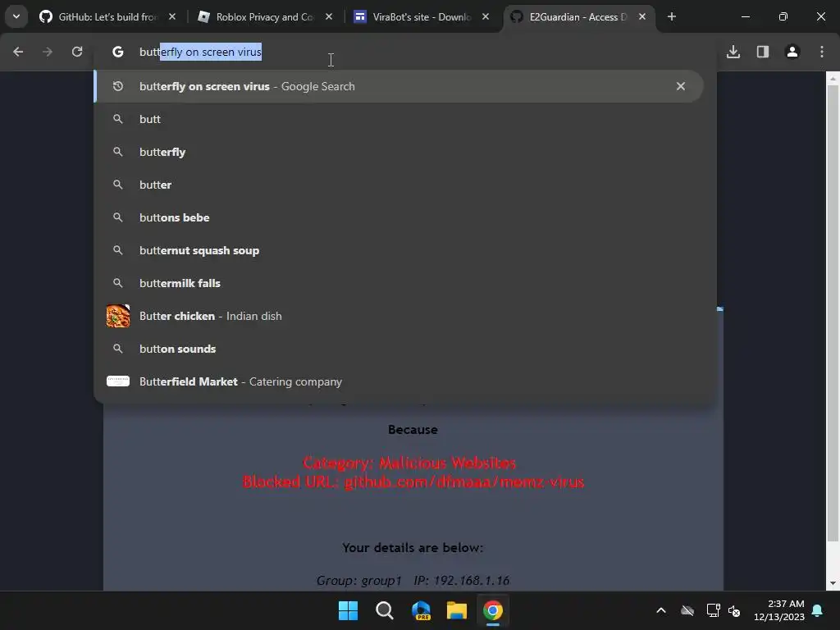
Task: Choose the 'buttermilk falls' suggestion
Action: [x=399, y=283]
